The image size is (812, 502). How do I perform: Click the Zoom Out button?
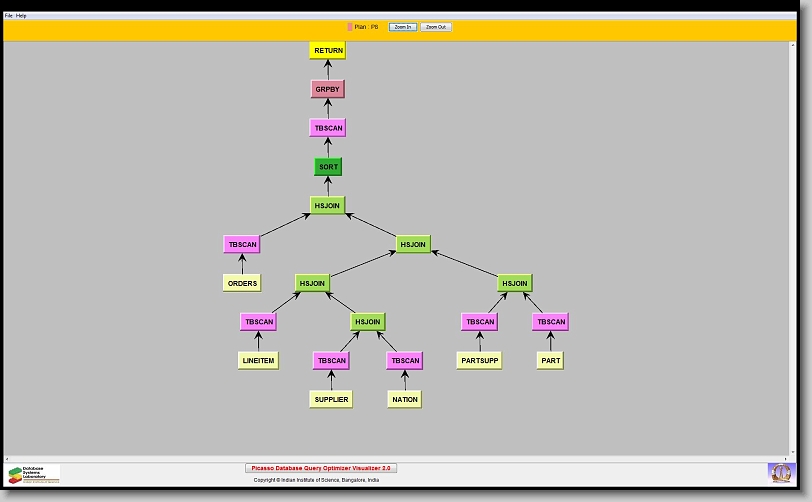pyautogui.click(x=435, y=27)
